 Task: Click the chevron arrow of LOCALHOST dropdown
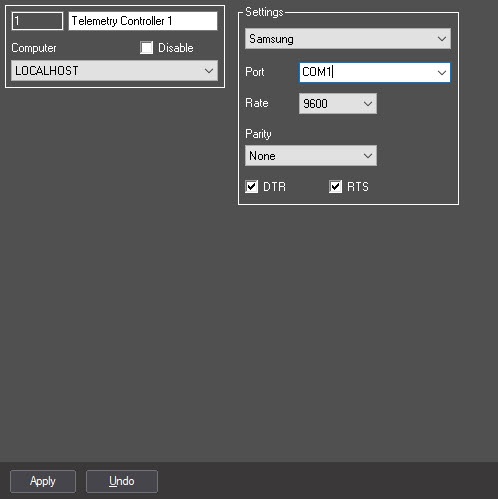pyautogui.click(x=209, y=71)
